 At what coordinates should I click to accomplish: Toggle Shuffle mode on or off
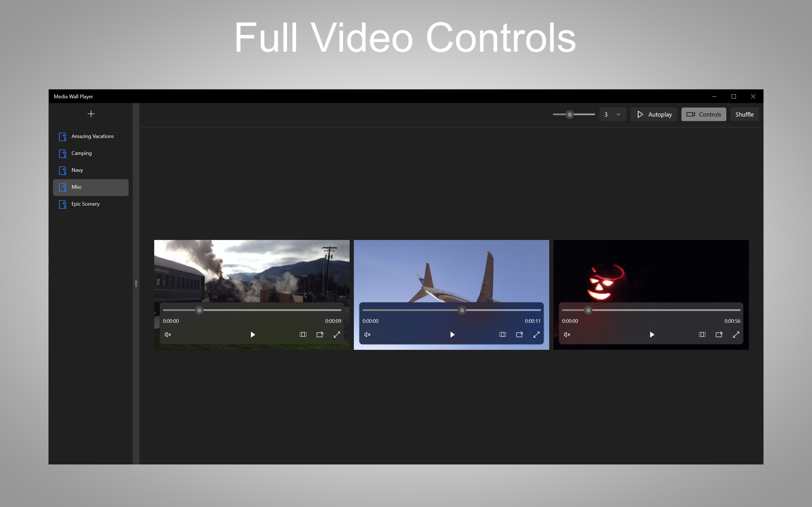pyautogui.click(x=745, y=114)
